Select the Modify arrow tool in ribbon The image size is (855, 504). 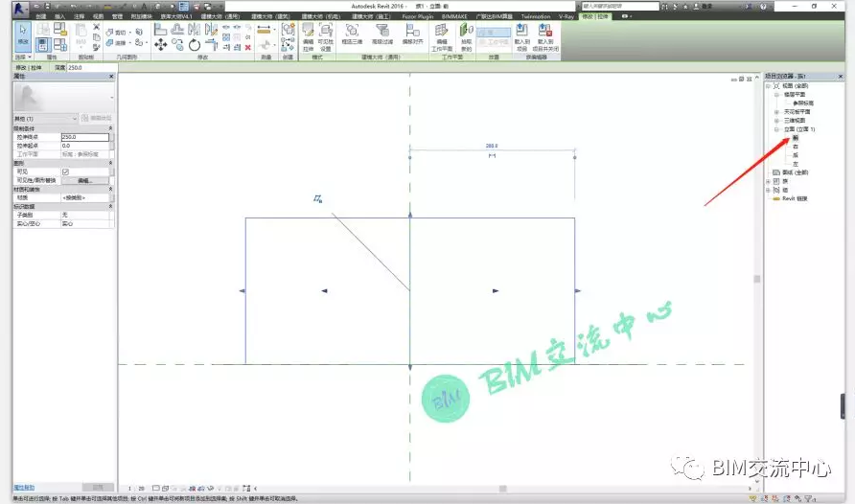[x=23, y=35]
